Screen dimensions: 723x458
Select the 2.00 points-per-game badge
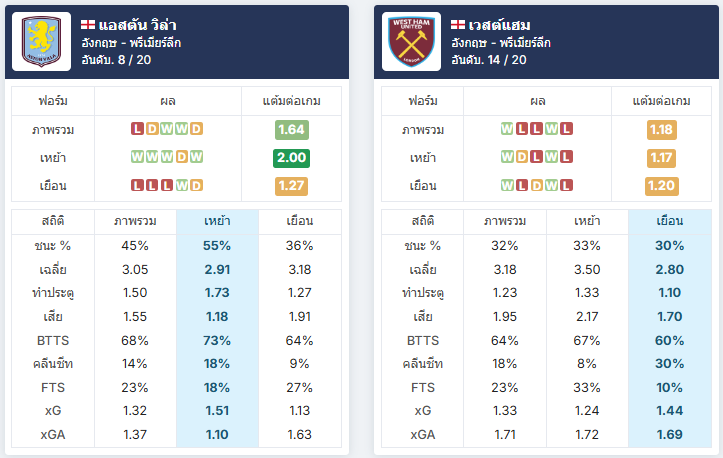[x=291, y=158]
